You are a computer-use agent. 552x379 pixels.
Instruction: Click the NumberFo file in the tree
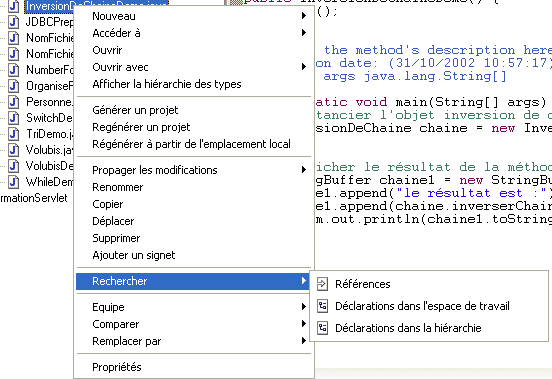49,70
